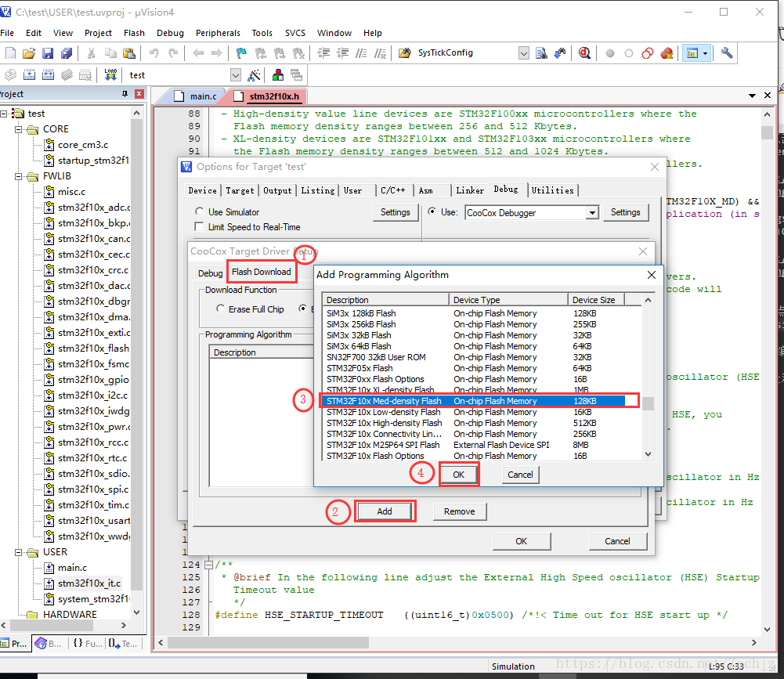The image size is (784, 679).
Task: Collapse the CORE folder
Action: coord(19,129)
